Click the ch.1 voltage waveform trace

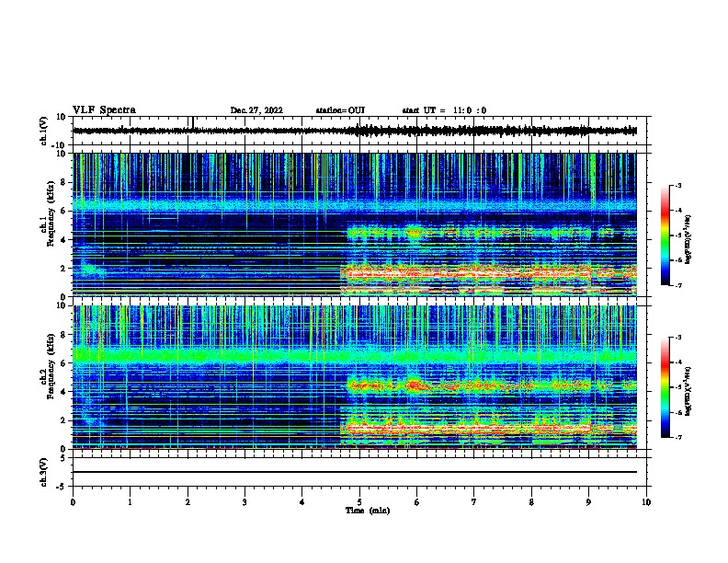coord(355,131)
